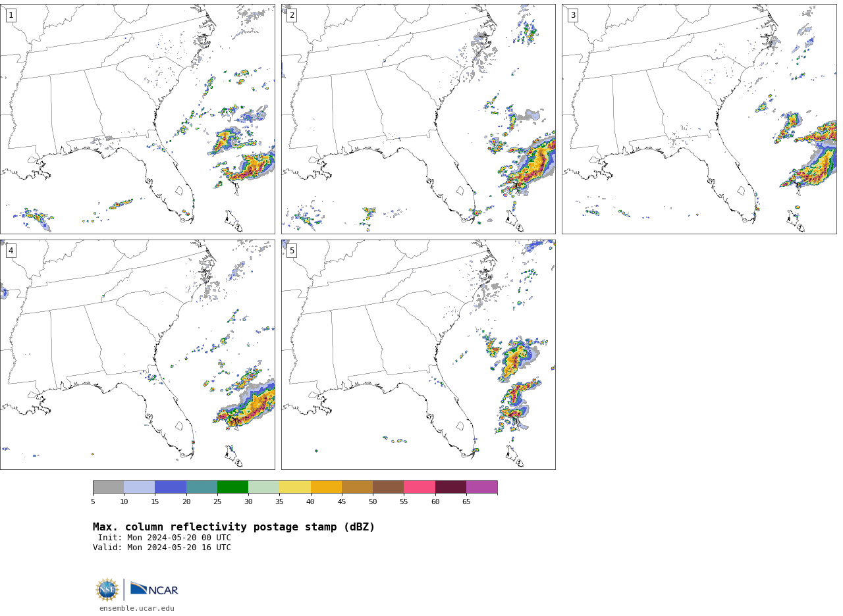Viewport: 843px width, 616px height.
Task: Open the ensemble.ucar.edu link
Action: (x=137, y=608)
